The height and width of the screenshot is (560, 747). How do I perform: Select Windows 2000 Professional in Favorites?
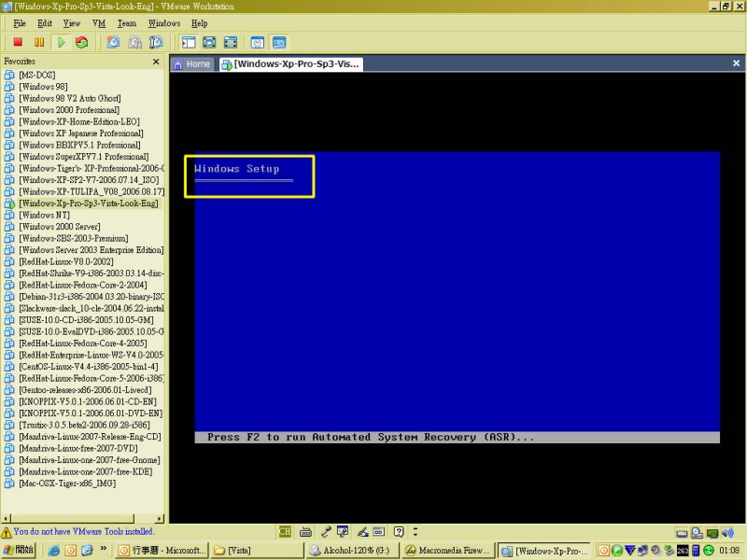point(68,110)
